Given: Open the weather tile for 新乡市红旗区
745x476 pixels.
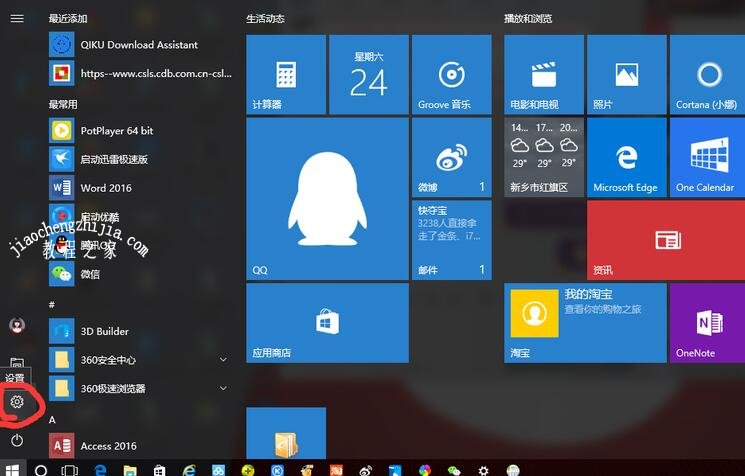Looking at the screenshot, I should pos(544,157).
